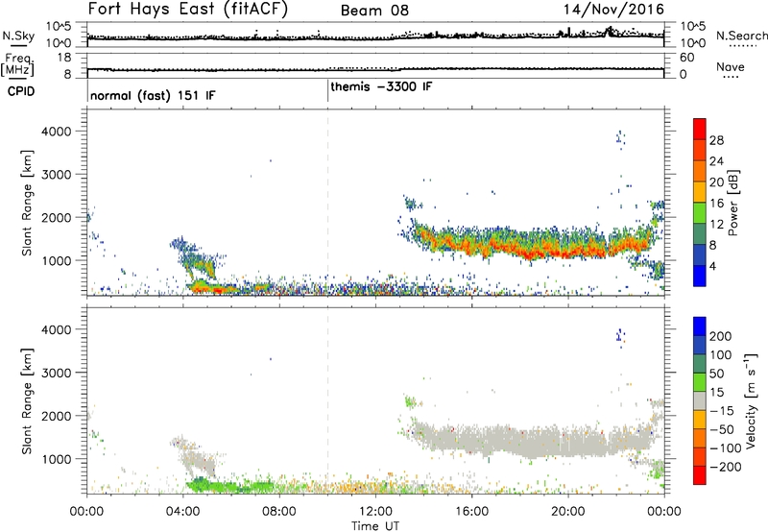Viewport: 768px width, 532px height.
Task: Click the "16" Power scale value
Action: pyautogui.click(x=716, y=204)
